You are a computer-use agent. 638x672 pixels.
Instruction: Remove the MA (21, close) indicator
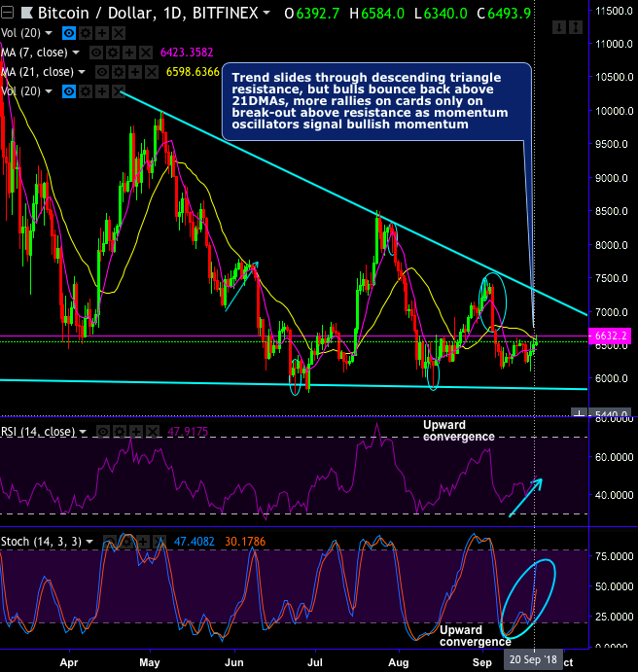[152, 72]
